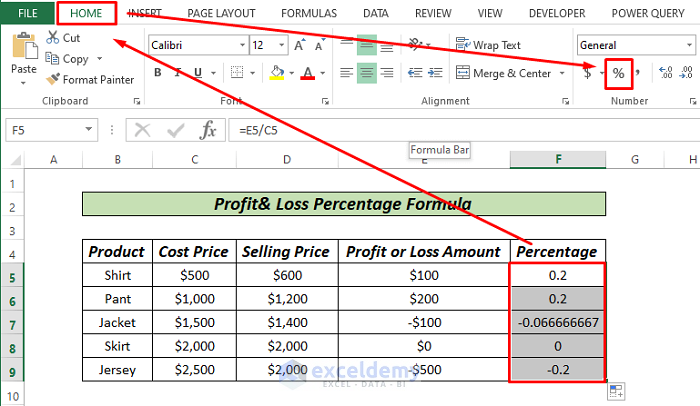Switch to the DEVELOPER tab

(x=557, y=13)
